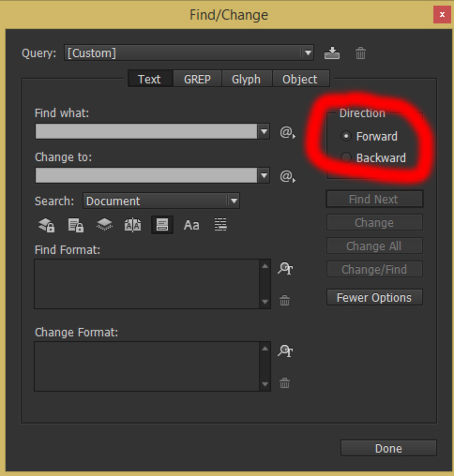Click the Save Query icon

click(332, 52)
